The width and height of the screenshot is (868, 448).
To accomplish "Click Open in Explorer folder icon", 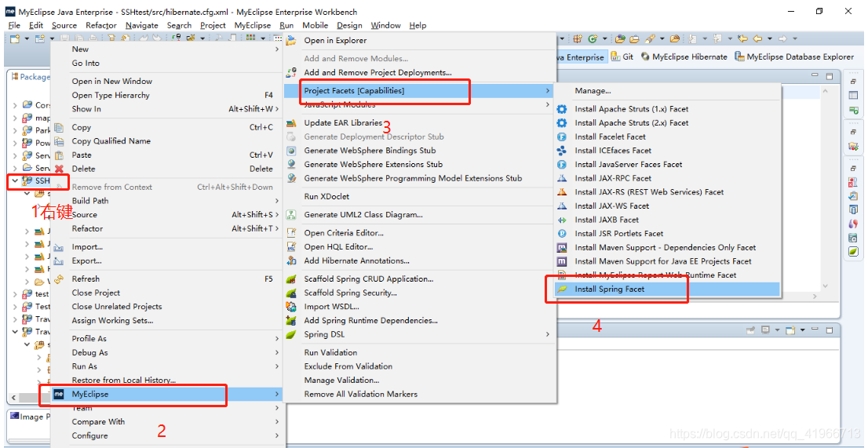I will coord(291,40).
